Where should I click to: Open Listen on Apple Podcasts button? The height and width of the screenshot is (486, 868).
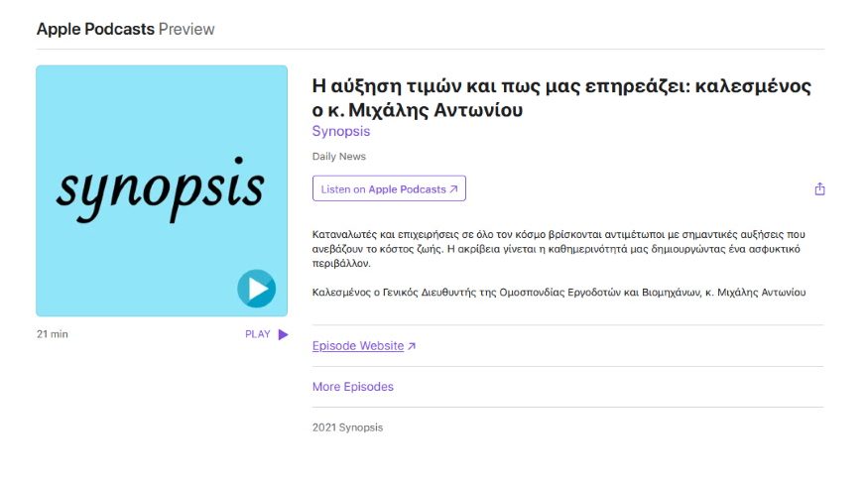(389, 188)
